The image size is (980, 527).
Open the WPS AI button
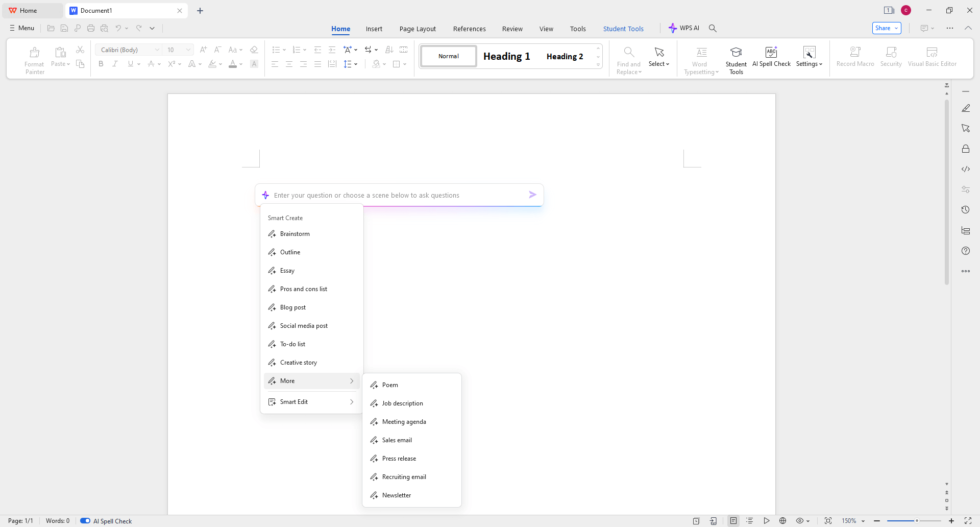684,29
